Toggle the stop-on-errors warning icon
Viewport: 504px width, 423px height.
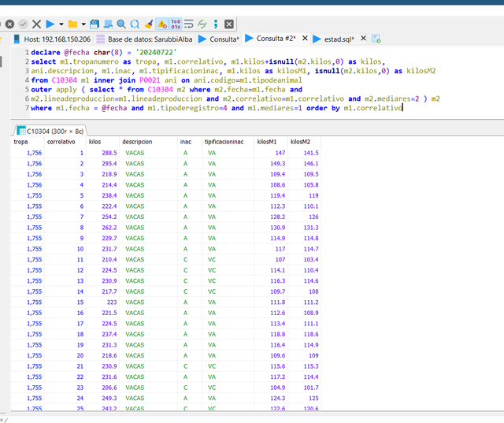click(x=162, y=24)
